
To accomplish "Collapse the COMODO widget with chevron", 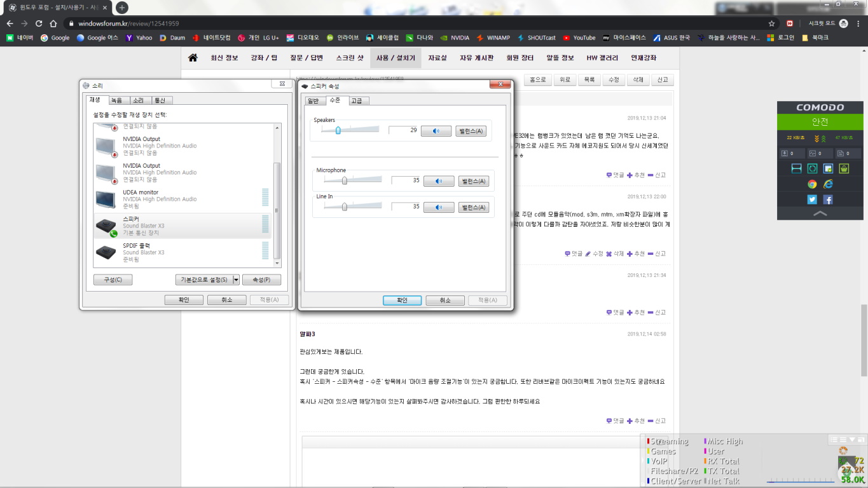I will coord(820,213).
